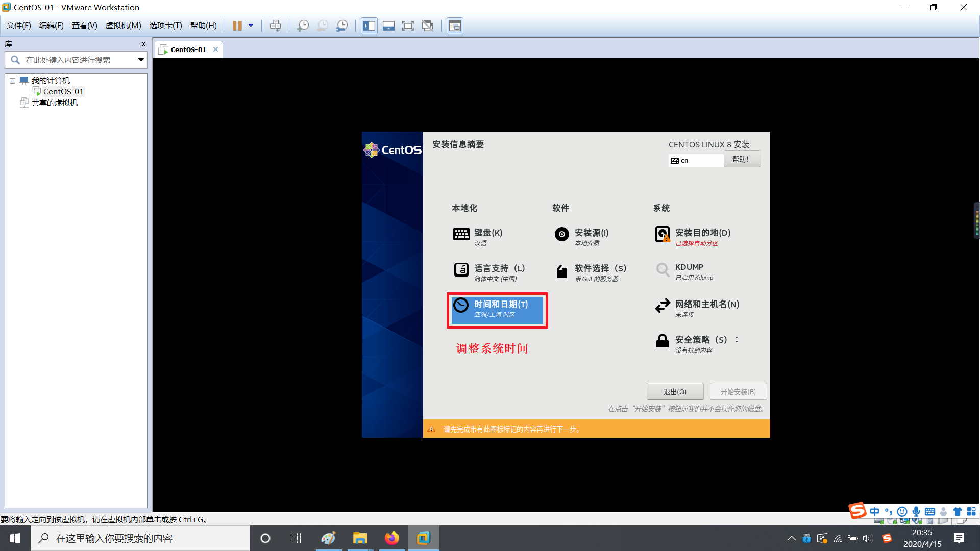Open the power options dropdown arrow beside pause

click(251, 26)
